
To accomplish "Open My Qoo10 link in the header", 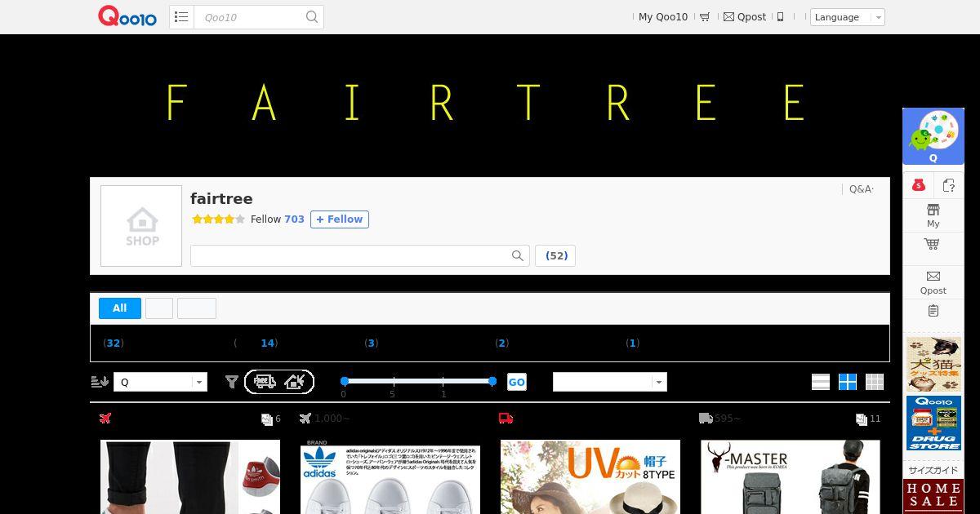I will pyautogui.click(x=663, y=17).
